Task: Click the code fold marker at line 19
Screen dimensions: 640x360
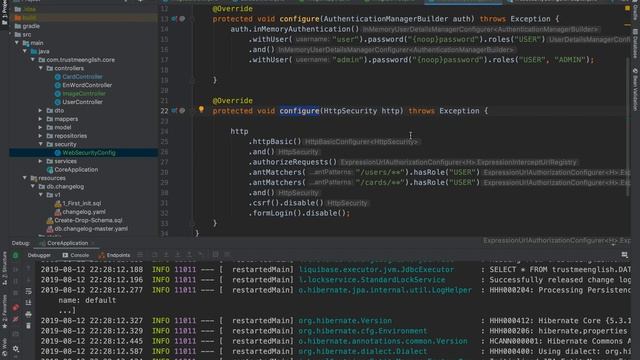Action: [191, 80]
